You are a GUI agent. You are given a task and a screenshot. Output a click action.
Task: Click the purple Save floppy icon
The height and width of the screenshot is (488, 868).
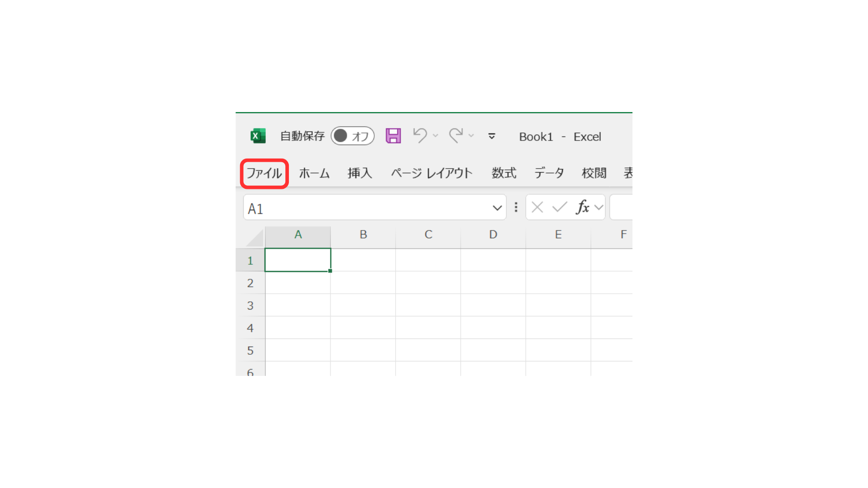[393, 136]
